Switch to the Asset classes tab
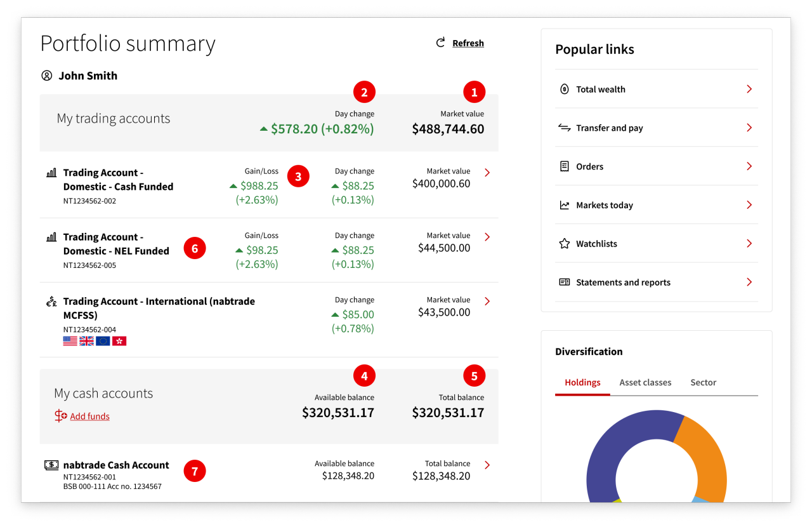This screenshot has width=812, height=527. [645, 382]
